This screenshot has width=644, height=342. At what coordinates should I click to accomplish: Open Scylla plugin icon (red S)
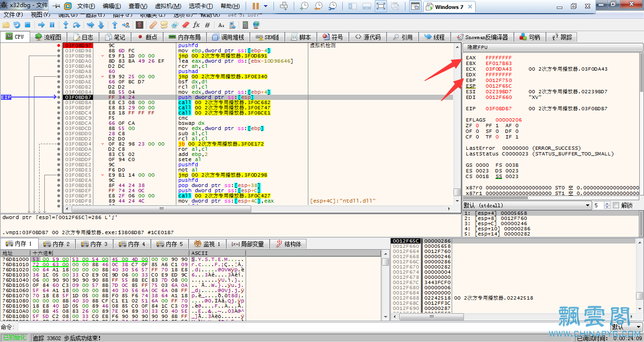tap(140, 24)
